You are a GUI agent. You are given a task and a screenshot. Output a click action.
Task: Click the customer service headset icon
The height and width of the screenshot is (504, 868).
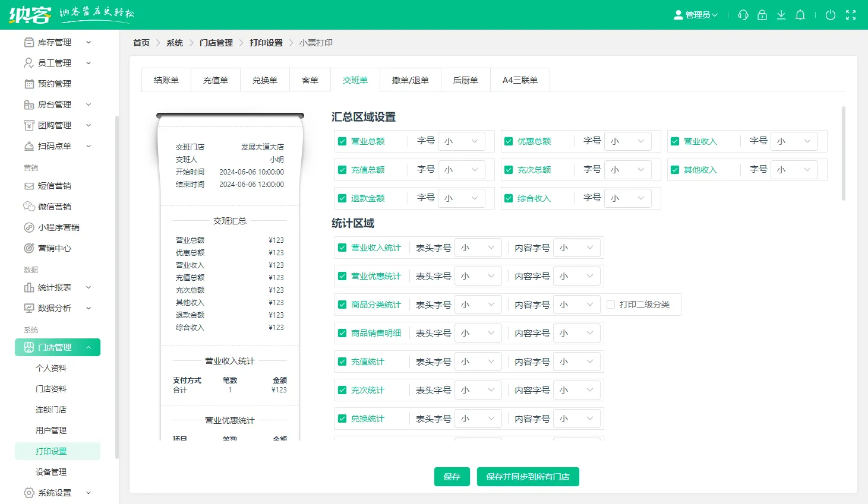(743, 15)
